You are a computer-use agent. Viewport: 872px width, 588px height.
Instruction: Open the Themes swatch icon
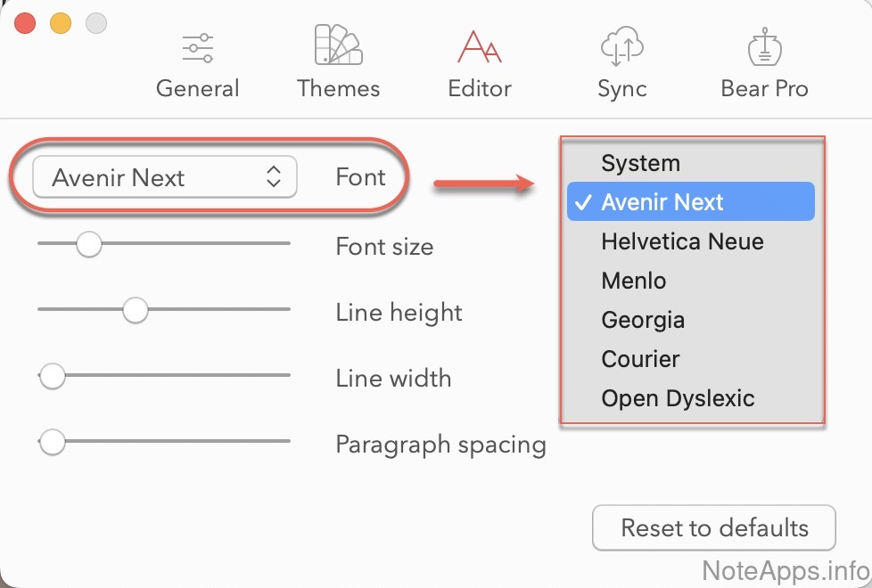click(338, 46)
